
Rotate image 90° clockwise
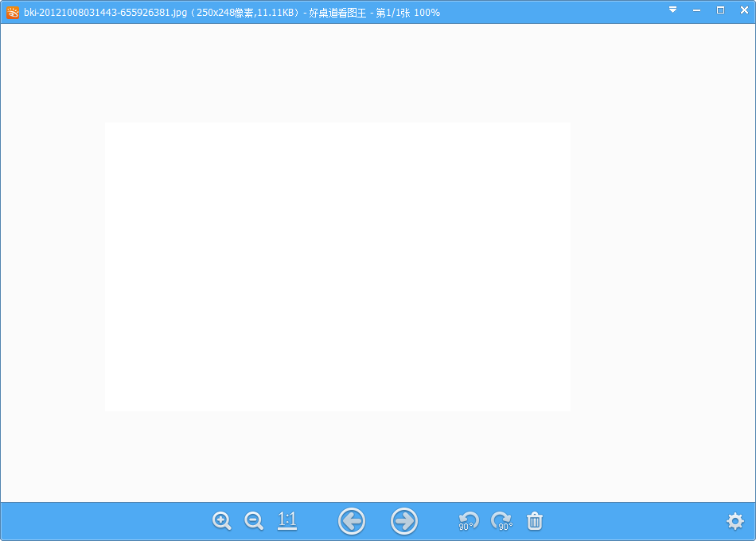501,521
